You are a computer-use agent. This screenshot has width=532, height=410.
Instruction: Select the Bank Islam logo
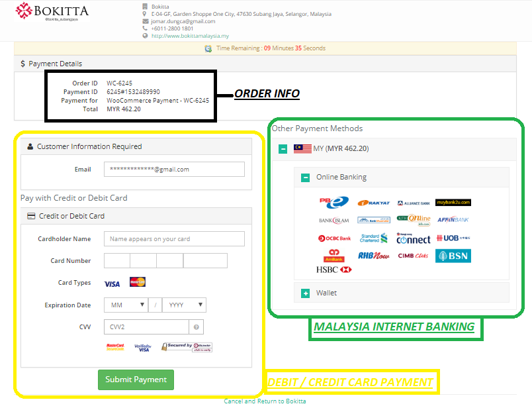pyautogui.click(x=334, y=221)
